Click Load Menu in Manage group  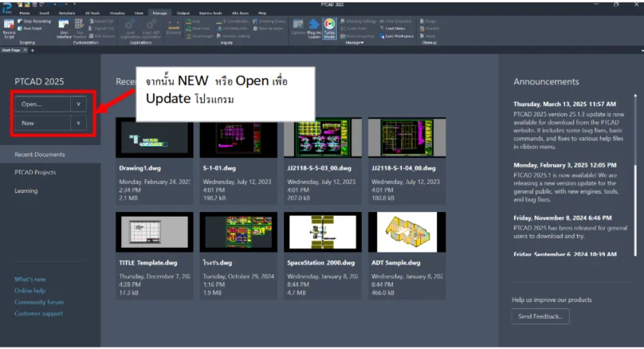pos(392,29)
